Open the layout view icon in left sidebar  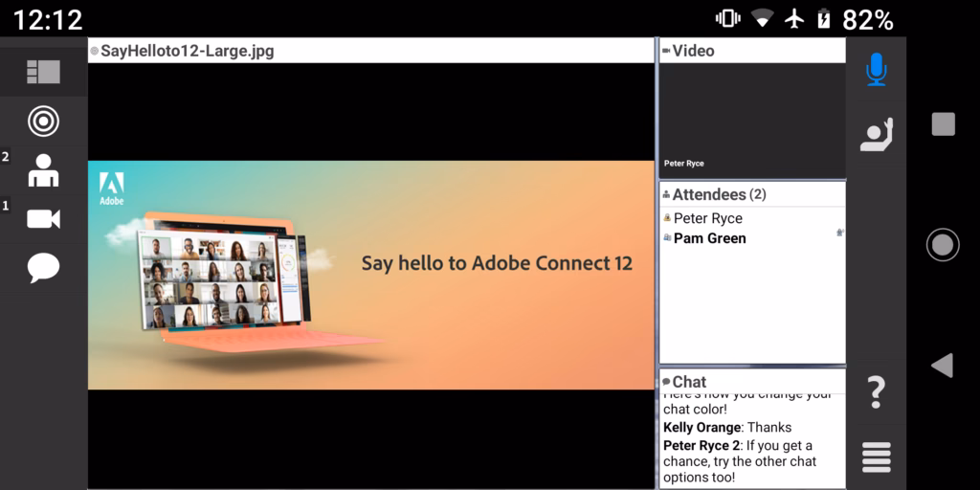pyautogui.click(x=43, y=72)
